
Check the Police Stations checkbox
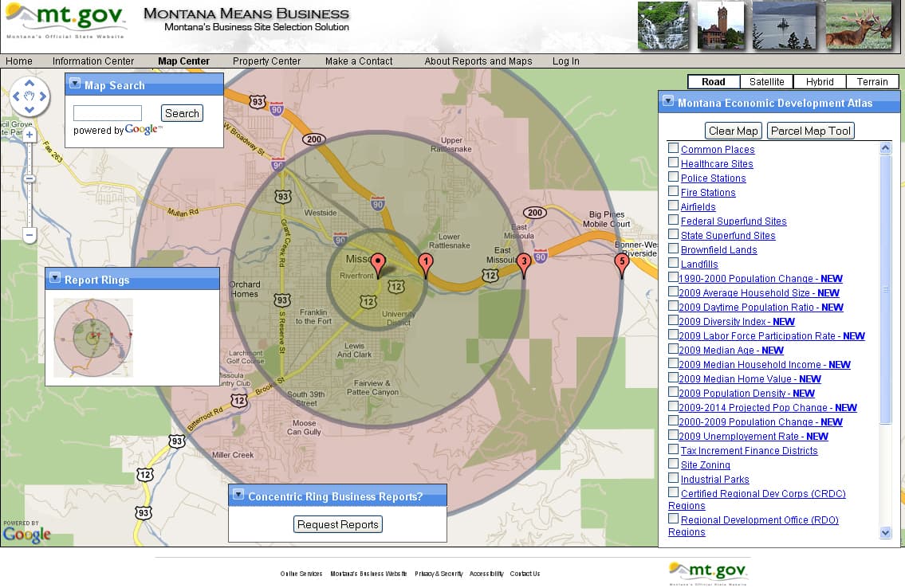(672, 178)
